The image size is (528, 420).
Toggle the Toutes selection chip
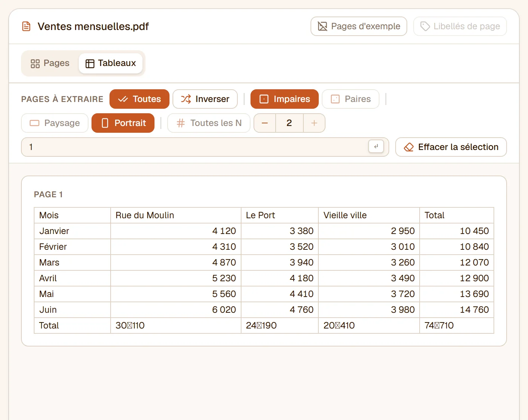click(x=139, y=99)
